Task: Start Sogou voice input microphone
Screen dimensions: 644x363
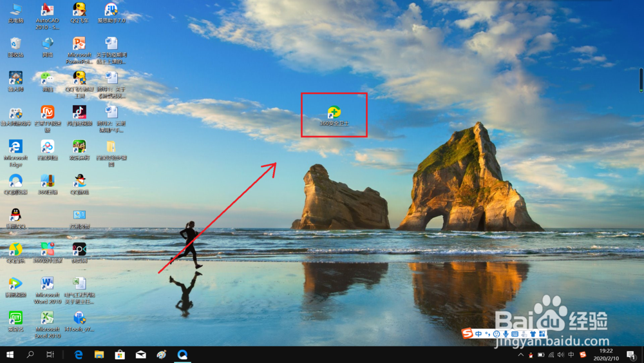Action: click(506, 334)
